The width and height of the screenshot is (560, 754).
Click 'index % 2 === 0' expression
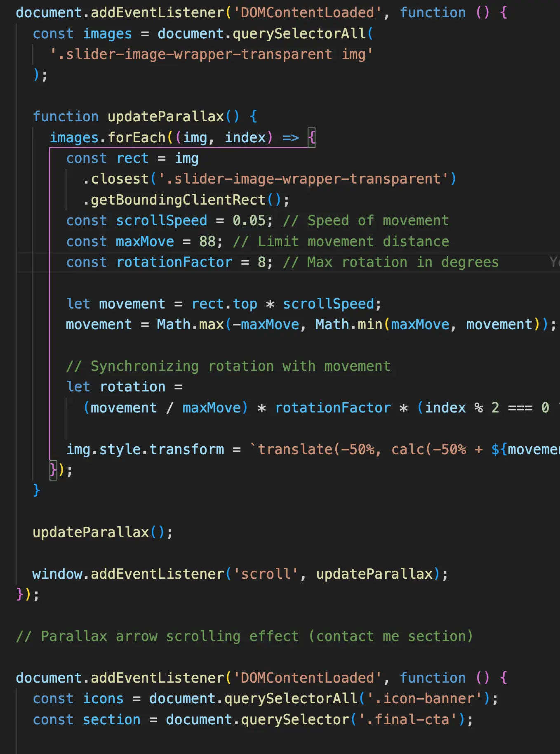click(487, 408)
